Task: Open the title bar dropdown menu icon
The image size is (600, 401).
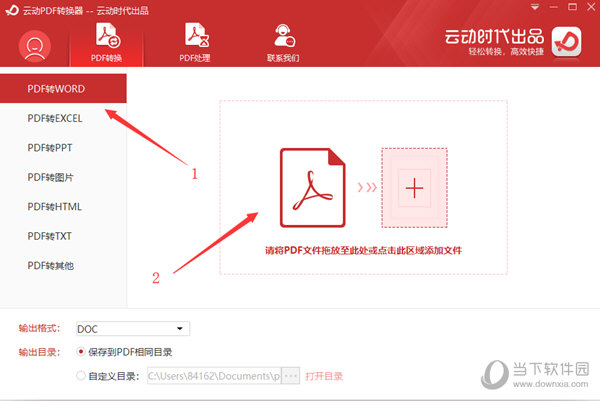Action: 535,7
